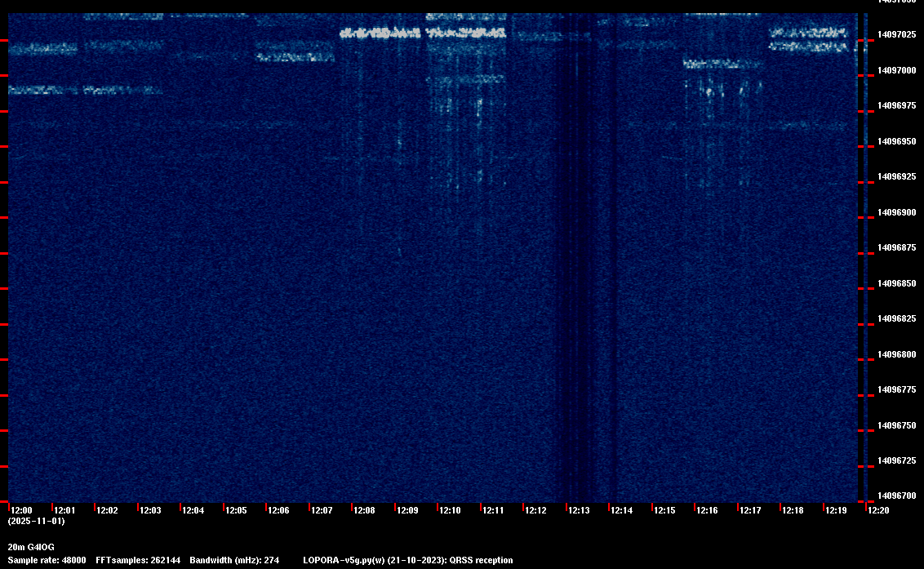Click the 12:00 time axis label
Viewport: 924px width, 569px height.
[22, 510]
